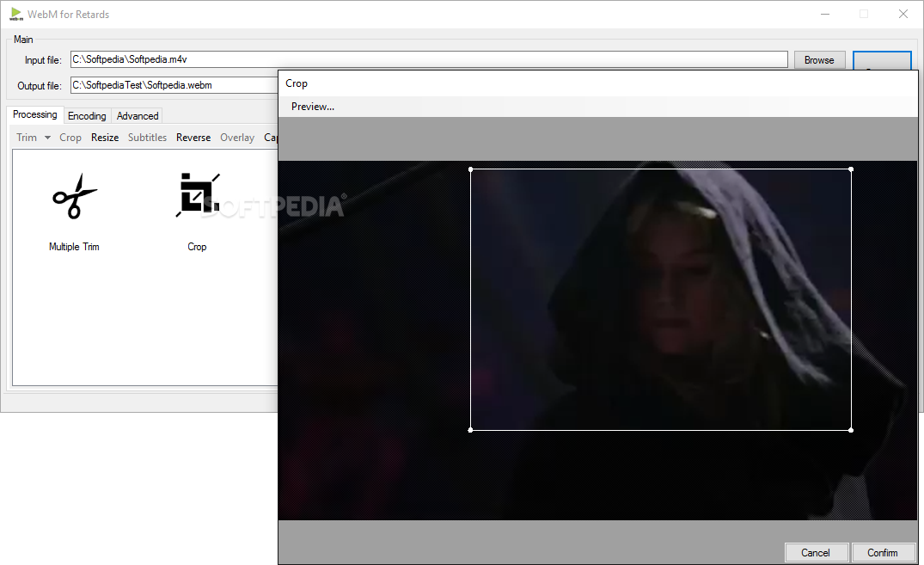Switch to the Processing tab
The image size is (924, 565).
click(34, 114)
